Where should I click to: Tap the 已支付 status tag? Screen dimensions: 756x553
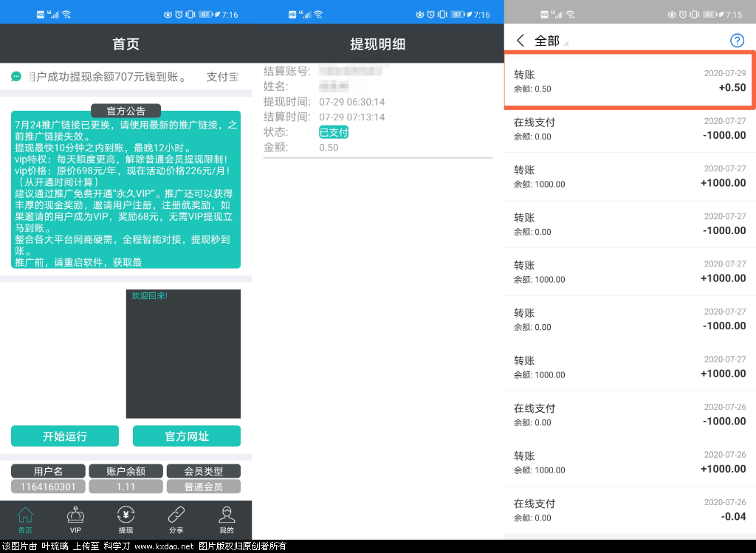(x=333, y=132)
